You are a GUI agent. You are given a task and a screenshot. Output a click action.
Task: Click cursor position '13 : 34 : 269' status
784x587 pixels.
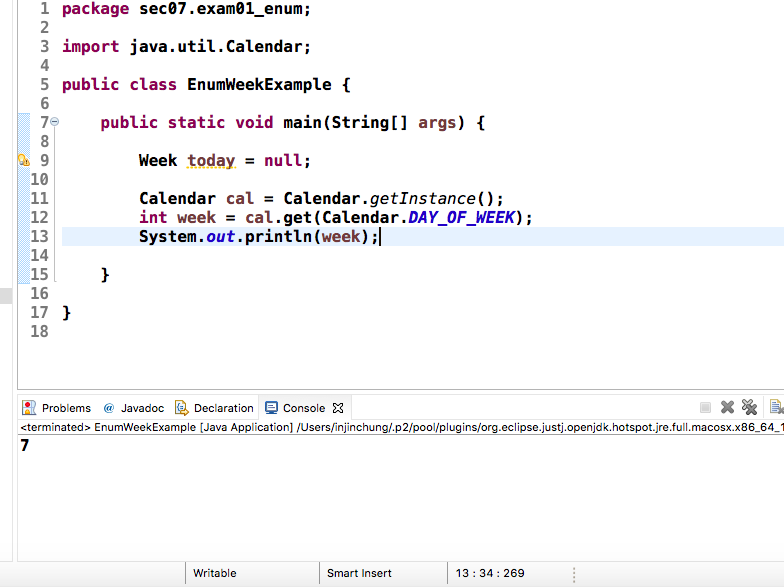click(490, 573)
